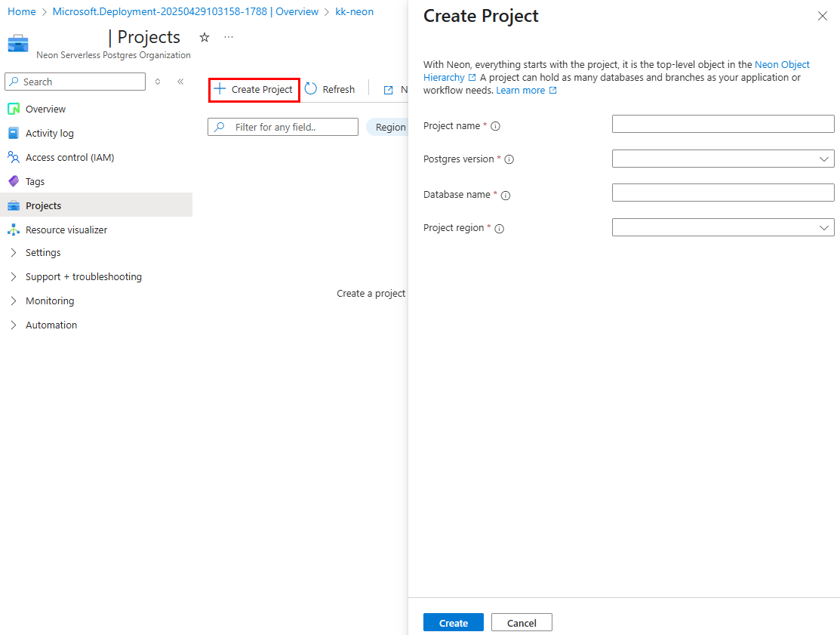840x635 pixels.
Task: Open Resource visualizer
Action: [x=15, y=230]
